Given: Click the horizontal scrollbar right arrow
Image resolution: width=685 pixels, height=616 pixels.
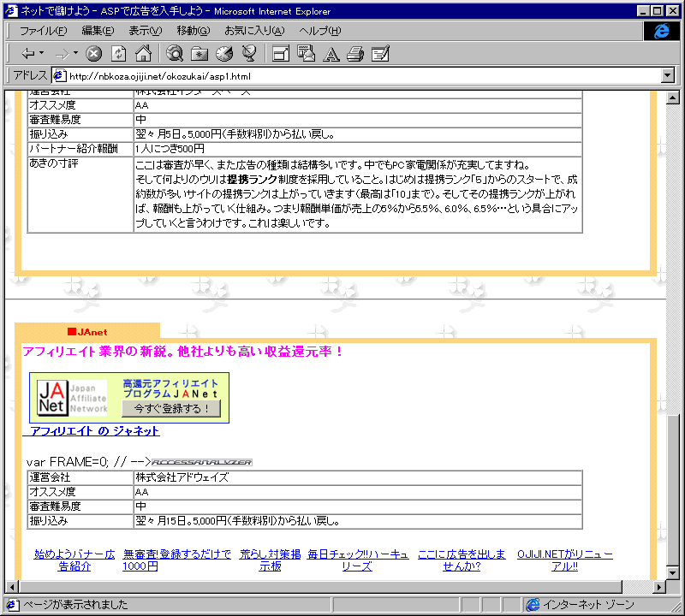Looking at the screenshot, I should point(659,587).
